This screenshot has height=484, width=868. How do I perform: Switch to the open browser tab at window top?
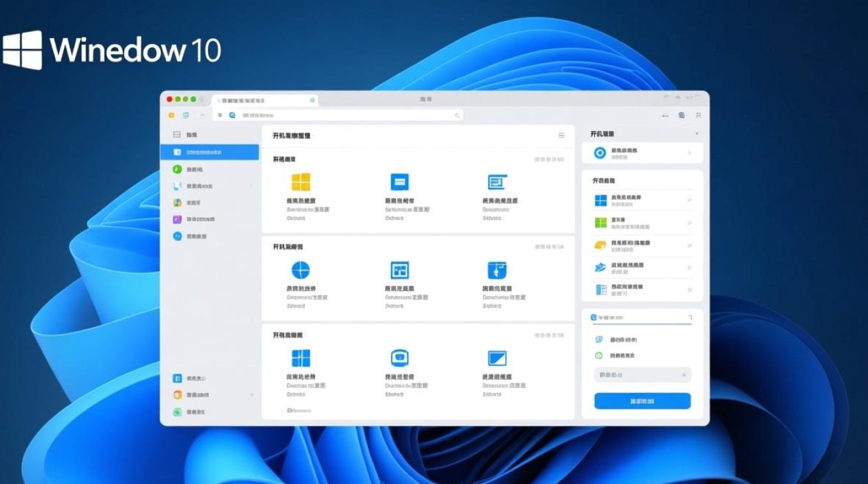[x=263, y=101]
